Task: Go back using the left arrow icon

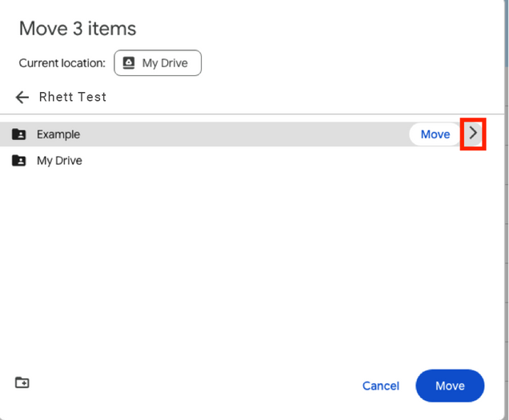Action: tap(22, 97)
